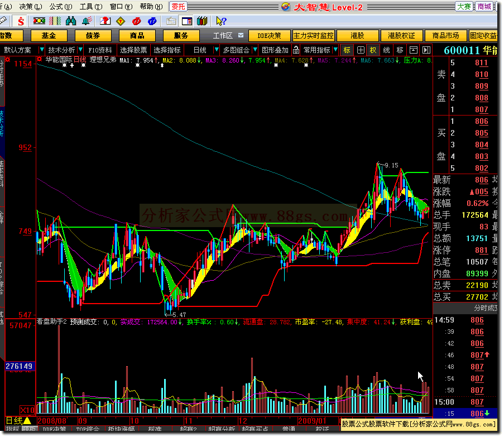This screenshot has width=504, height=437.
Task: Click the yellow diamond arrow icon
Action: [x=121, y=21]
